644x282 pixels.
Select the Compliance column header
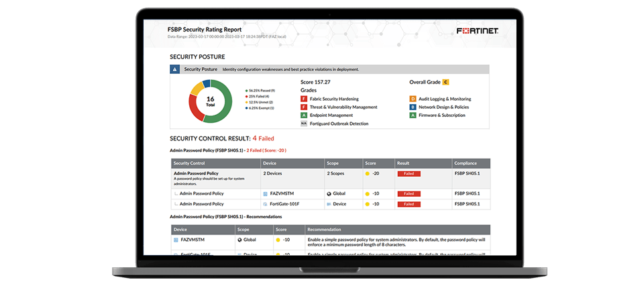(466, 163)
